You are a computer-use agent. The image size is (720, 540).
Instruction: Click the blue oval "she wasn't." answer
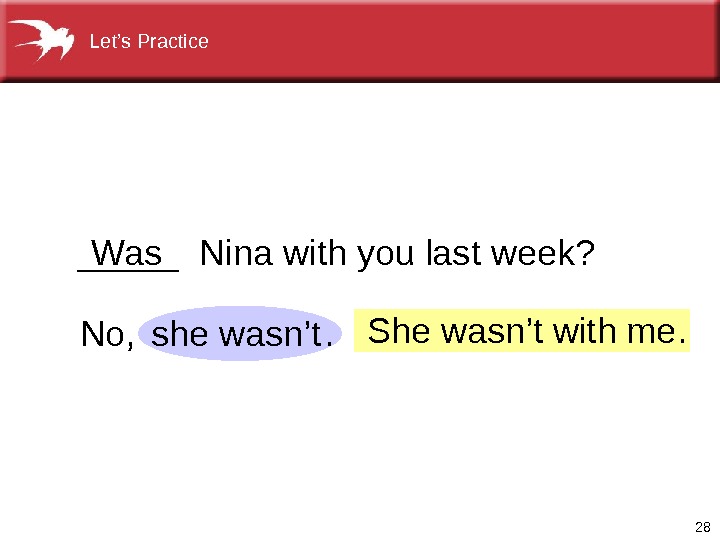tap(240, 334)
